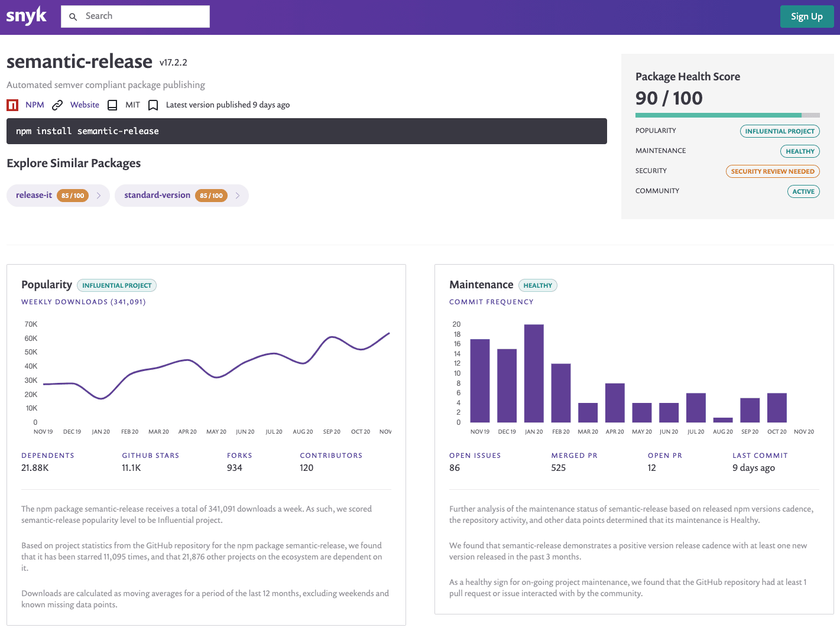
Task: Open the Website link
Action: click(85, 105)
